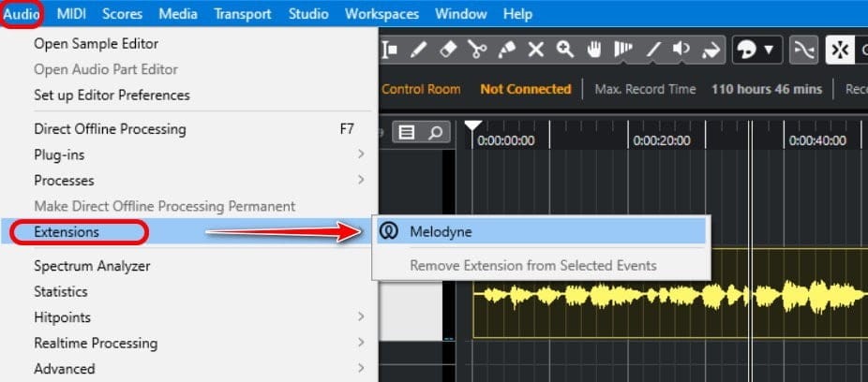The height and width of the screenshot is (382, 868).
Task: Select the Glue tool
Action: click(506, 51)
